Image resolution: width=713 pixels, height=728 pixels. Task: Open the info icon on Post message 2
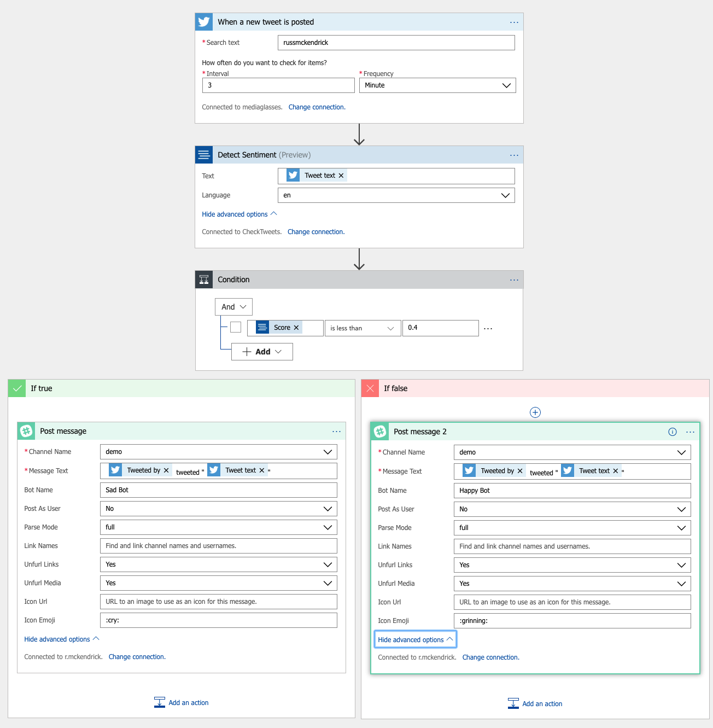672,432
